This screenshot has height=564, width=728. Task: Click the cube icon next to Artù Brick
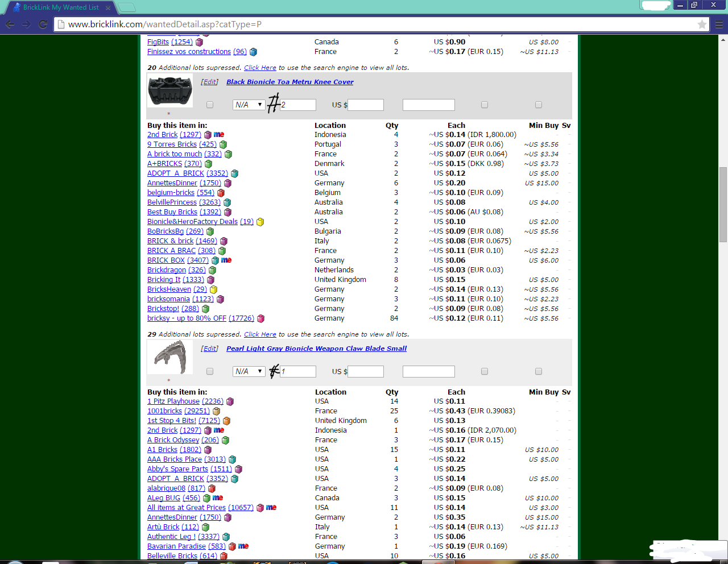click(x=205, y=527)
